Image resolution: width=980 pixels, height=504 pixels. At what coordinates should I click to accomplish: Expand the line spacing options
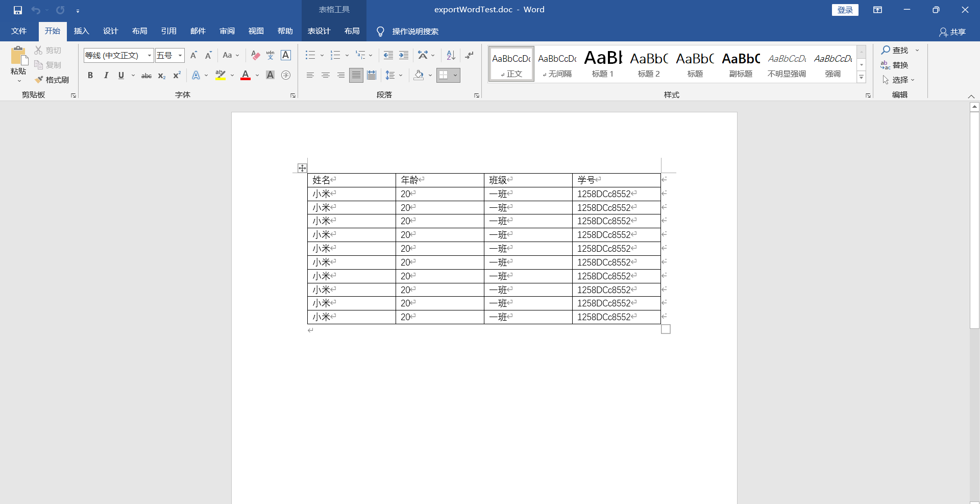pos(400,75)
